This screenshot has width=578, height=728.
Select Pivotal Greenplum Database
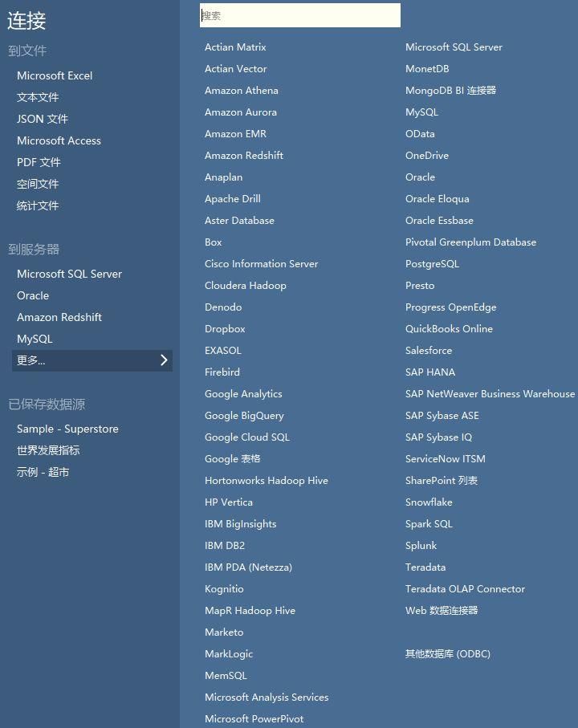470,242
